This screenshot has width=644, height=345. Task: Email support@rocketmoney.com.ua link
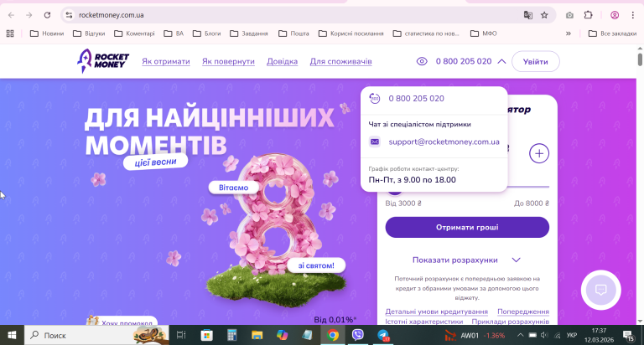[444, 142]
